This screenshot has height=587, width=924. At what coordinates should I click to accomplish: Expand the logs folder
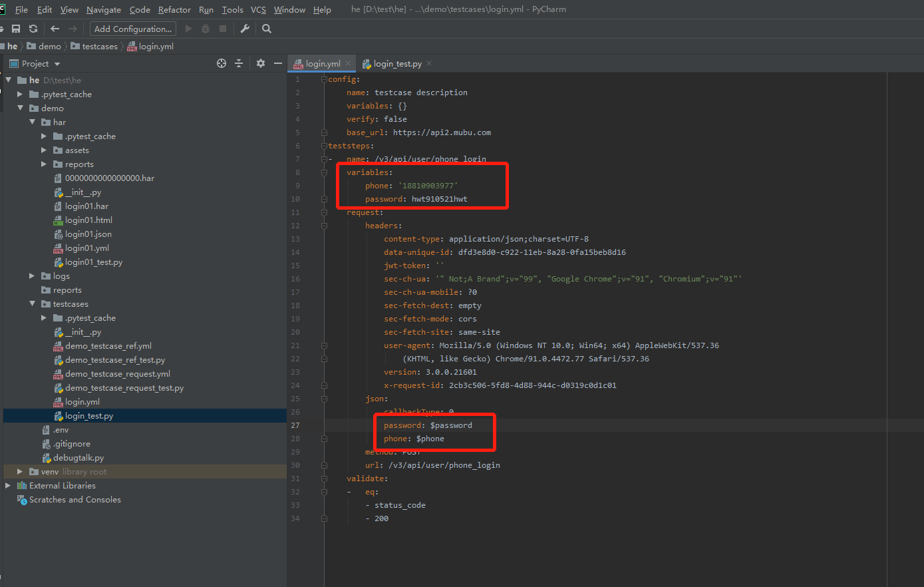click(32, 276)
